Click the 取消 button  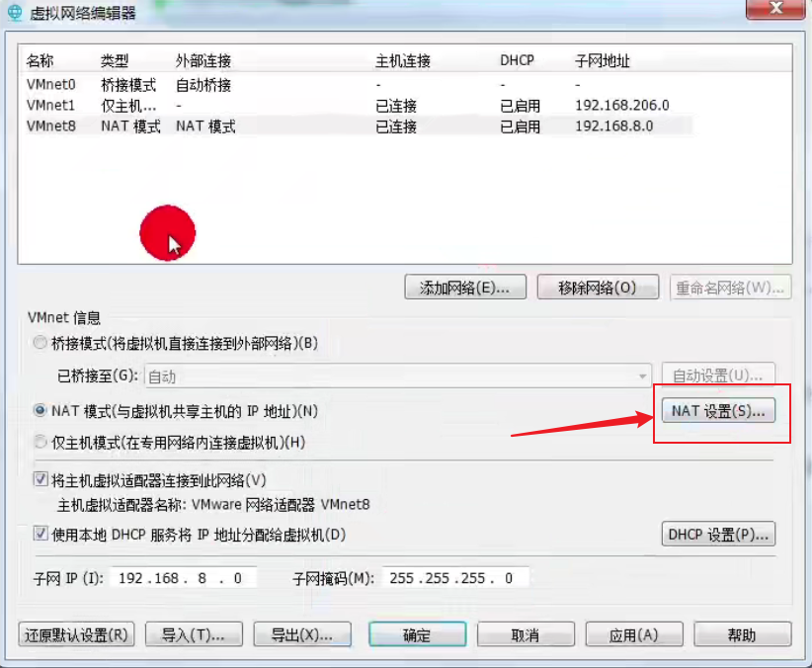[526, 634]
